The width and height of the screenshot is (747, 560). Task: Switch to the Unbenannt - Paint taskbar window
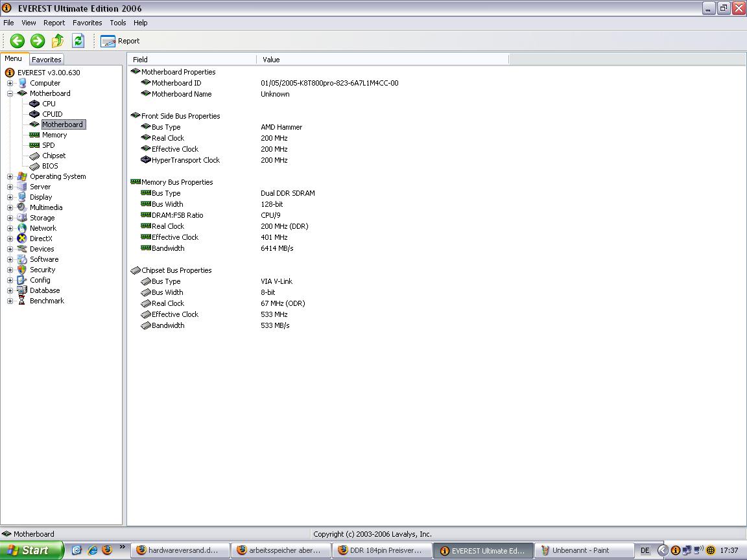584,550
